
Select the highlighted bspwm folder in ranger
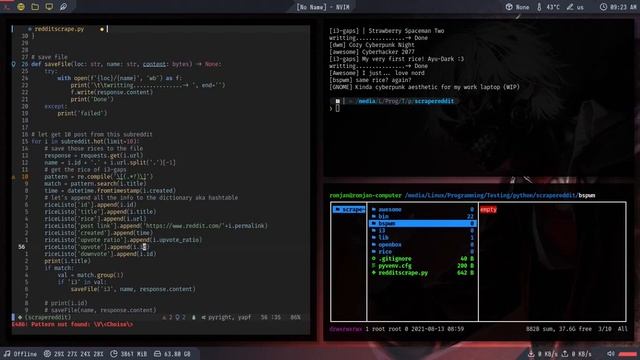[x=422, y=223]
